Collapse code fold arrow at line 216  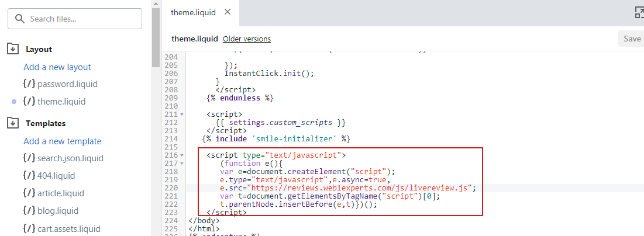point(182,155)
